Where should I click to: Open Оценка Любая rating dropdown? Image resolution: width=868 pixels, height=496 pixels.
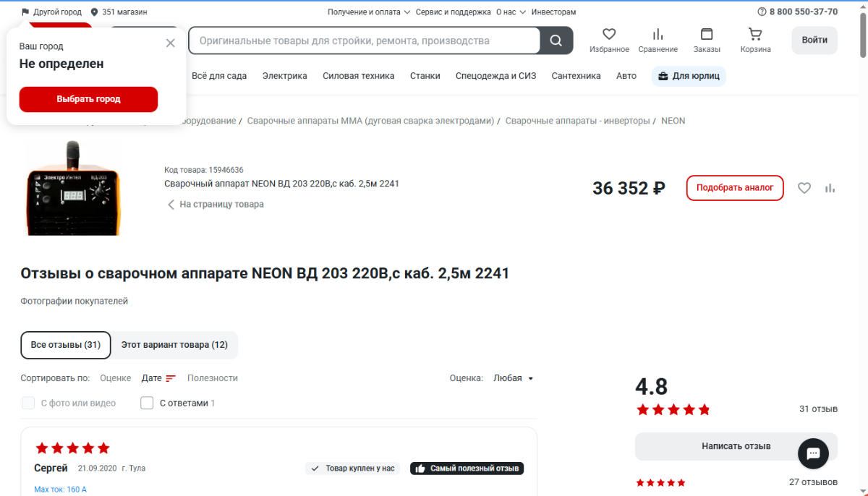click(x=513, y=378)
